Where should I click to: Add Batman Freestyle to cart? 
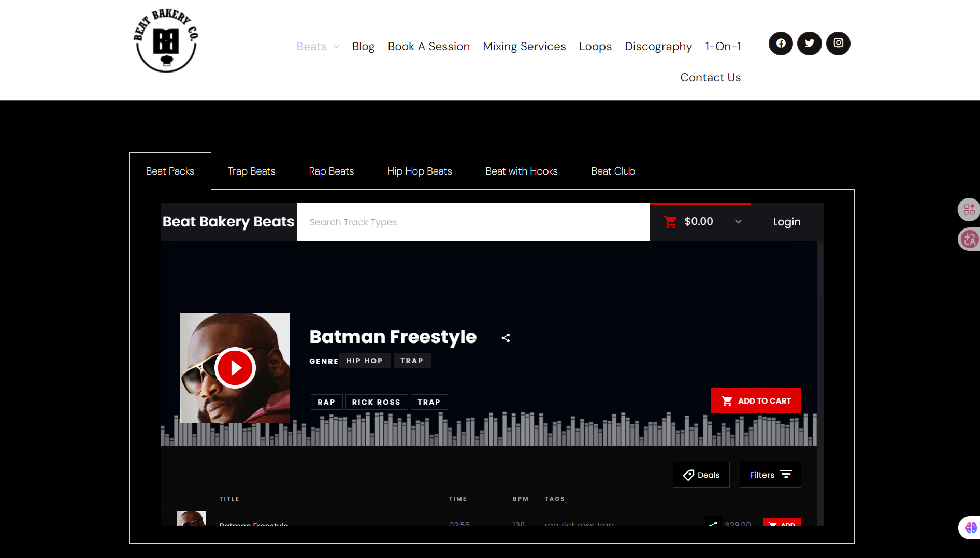(756, 400)
